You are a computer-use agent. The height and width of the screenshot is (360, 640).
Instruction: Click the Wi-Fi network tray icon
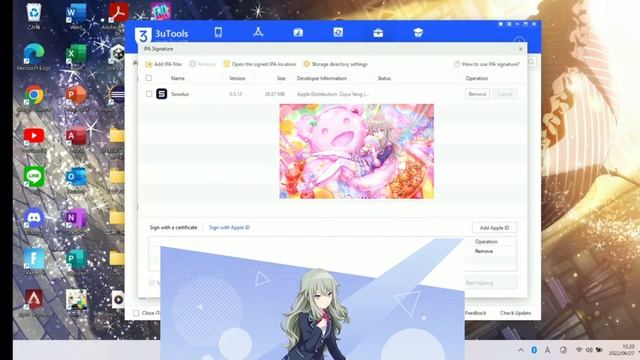(x=579, y=350)
